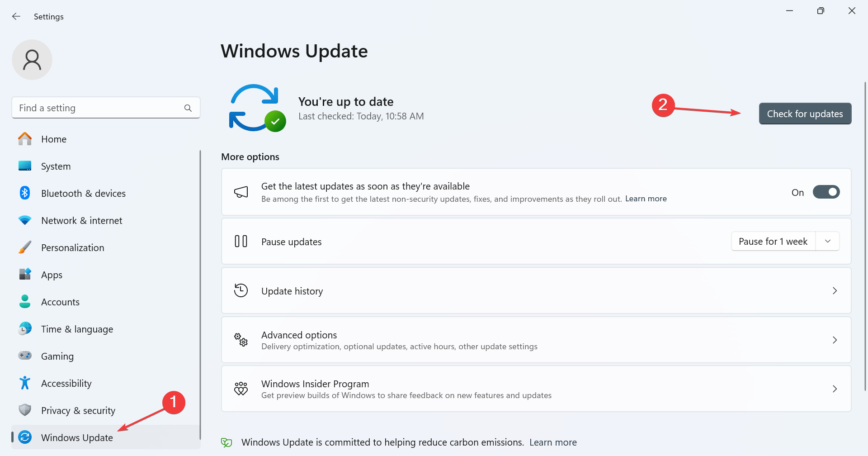
Task: Open Home via house icon
Action: coord(25,139)
